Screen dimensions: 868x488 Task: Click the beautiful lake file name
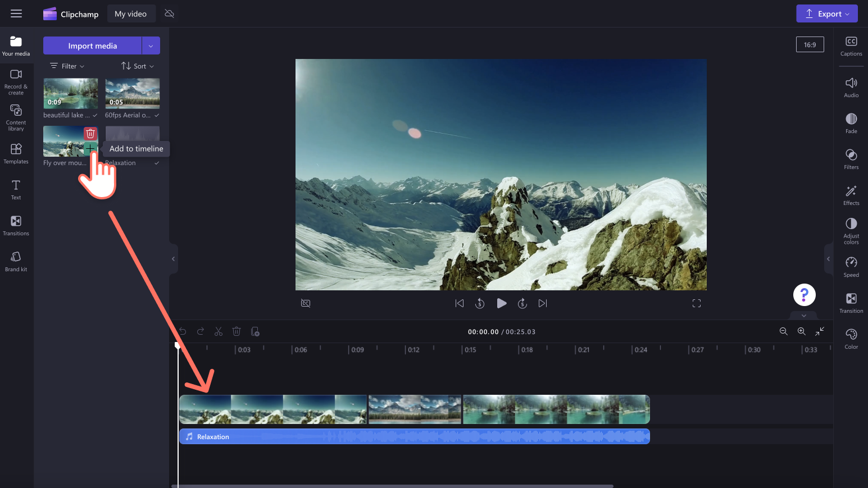66,115
